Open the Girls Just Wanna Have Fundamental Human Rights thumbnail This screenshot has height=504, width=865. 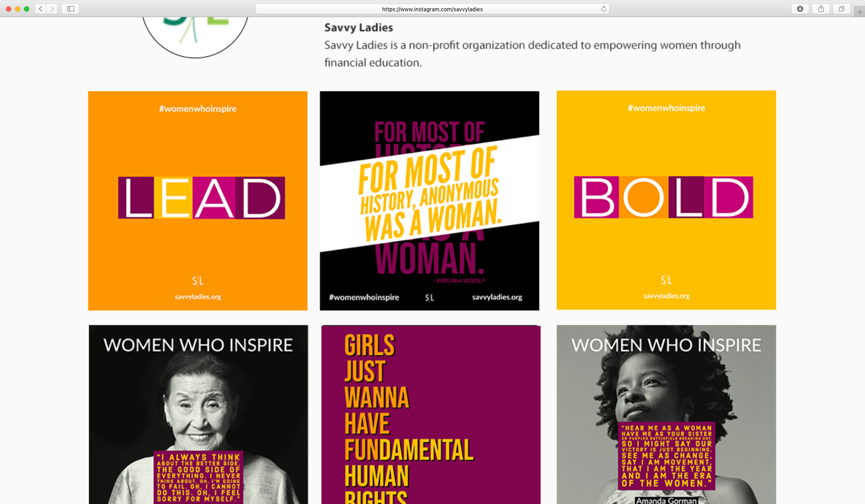(x=429, y=414)
